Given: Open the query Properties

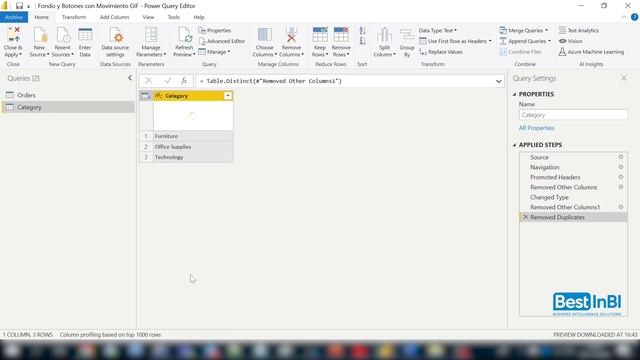Looking at the screenshot, I should tap(215, 31).
